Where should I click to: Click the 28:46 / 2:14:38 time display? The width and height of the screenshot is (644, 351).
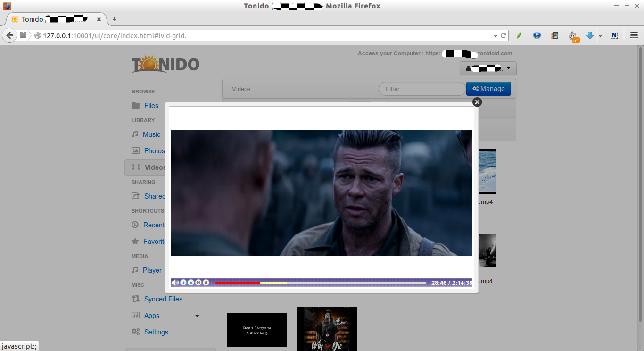452,283
